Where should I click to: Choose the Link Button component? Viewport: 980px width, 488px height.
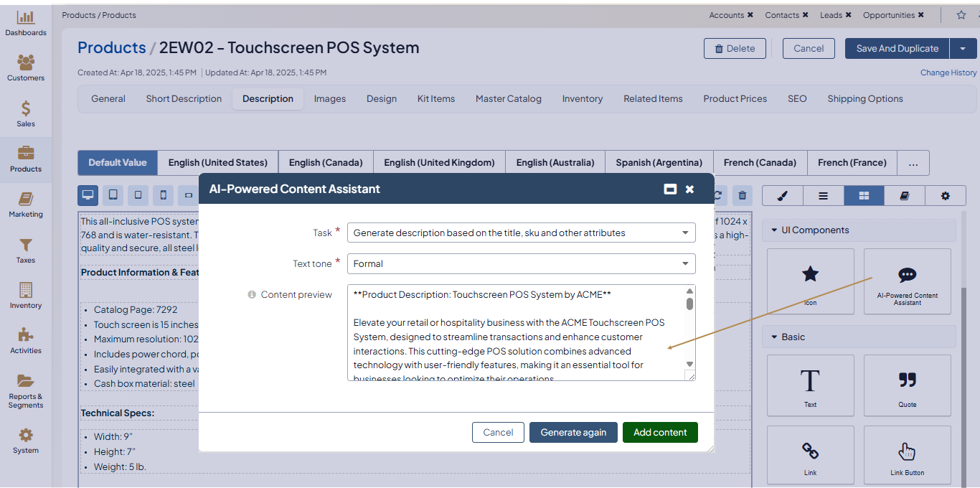(907, 456)
